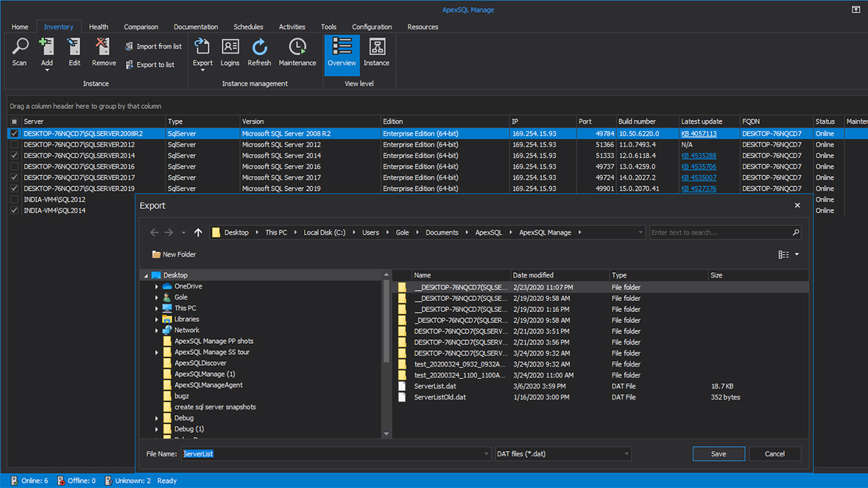The image size is (868, 488).
Task: Click the Save button
Action: [719, 453]
